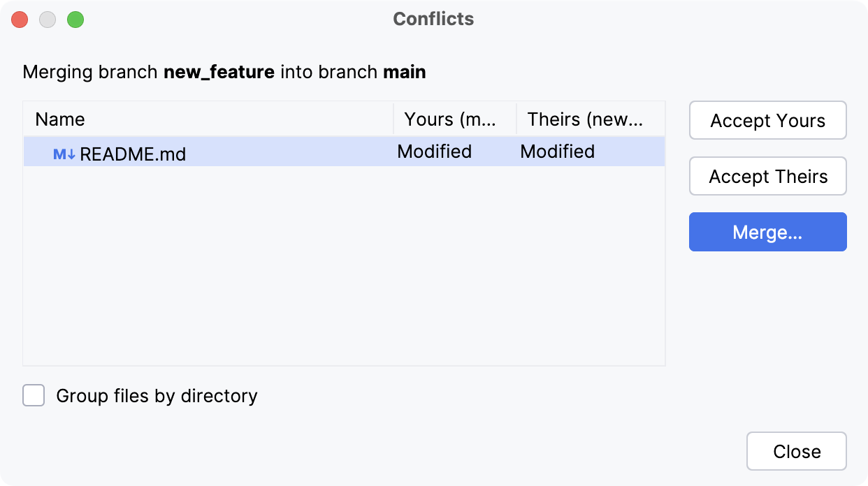This screenshot has height=486, width=868.
Task: Enable Group files by directory
Action: pyautogui.click(x=33, y=395)
